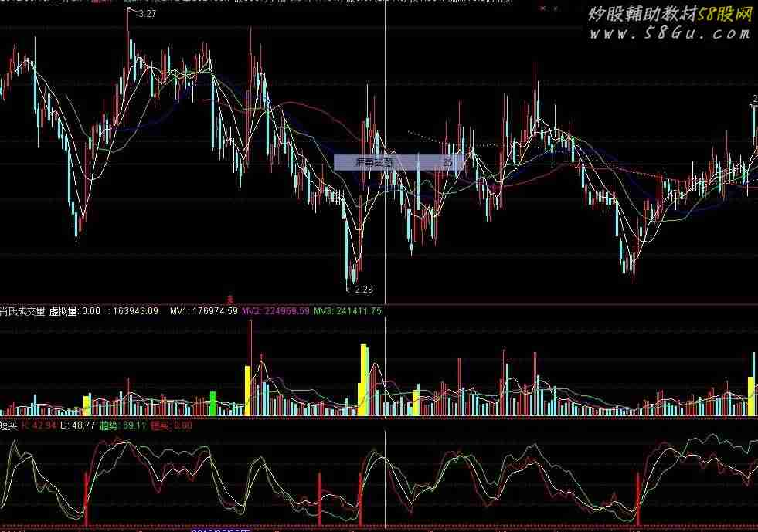
Task: Select the 虚拟量: 0.00 readout
Action: 74,311
